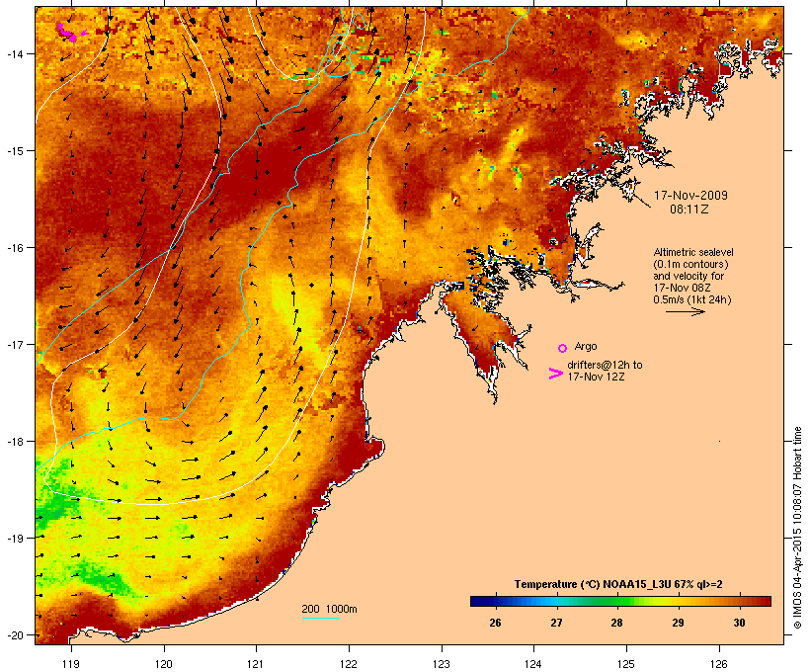Click the colorbar tick label 29
The width and height of the screenshot is (810, 672).
click(x=678, y=623)
